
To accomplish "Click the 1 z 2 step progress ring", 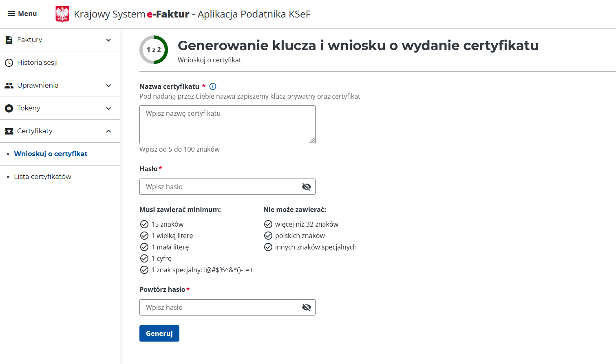I will coord(154,50).
